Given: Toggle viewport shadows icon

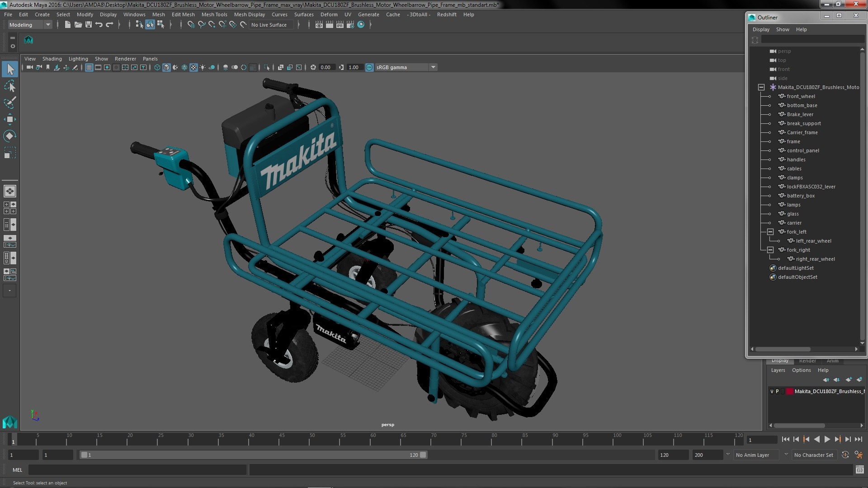Looking at the screenshot, I should (x=212, y=67).
